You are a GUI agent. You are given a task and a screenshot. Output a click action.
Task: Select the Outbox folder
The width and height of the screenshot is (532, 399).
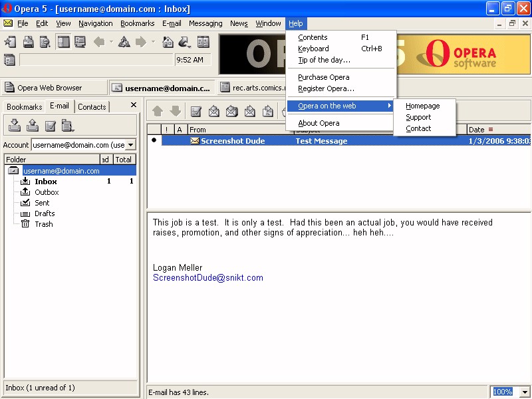(47, 192)
